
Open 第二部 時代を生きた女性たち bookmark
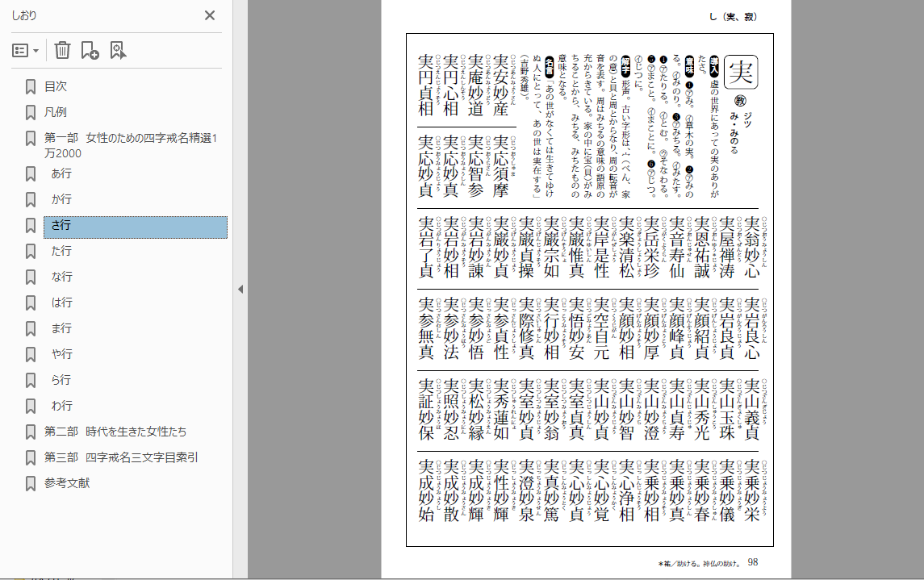[x=115, y=432]
